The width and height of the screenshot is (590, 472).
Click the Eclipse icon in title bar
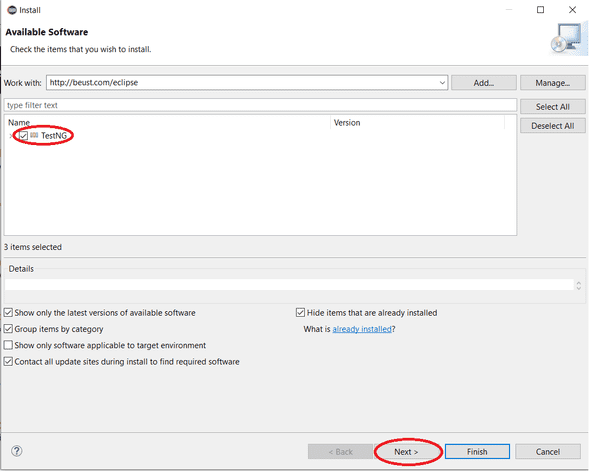click(x=12, y=10)
